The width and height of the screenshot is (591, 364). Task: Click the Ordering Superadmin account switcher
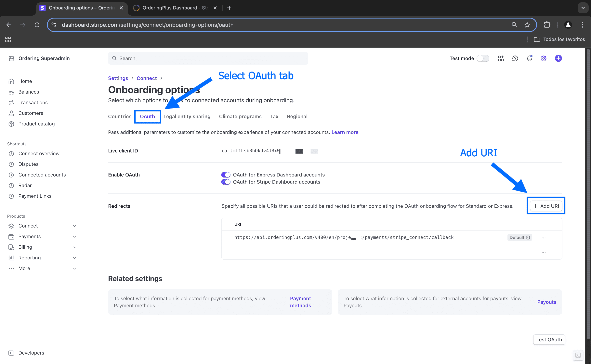click(x=39, y=58)
